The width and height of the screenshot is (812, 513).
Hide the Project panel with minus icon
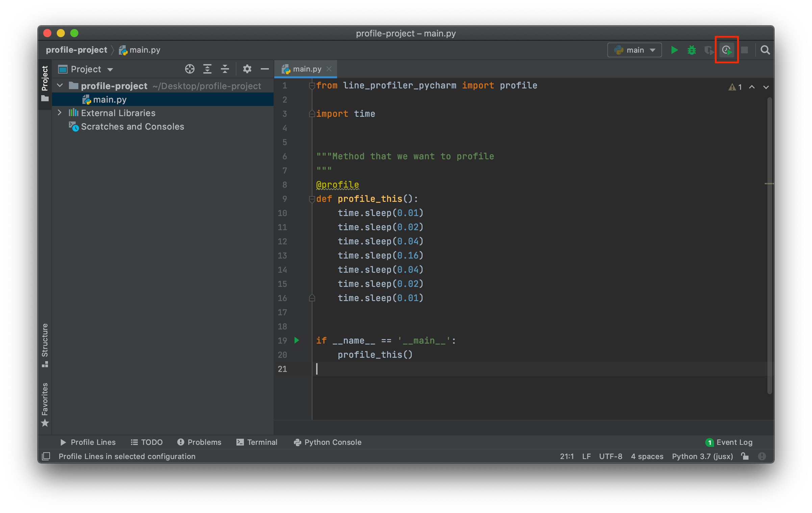265,69
